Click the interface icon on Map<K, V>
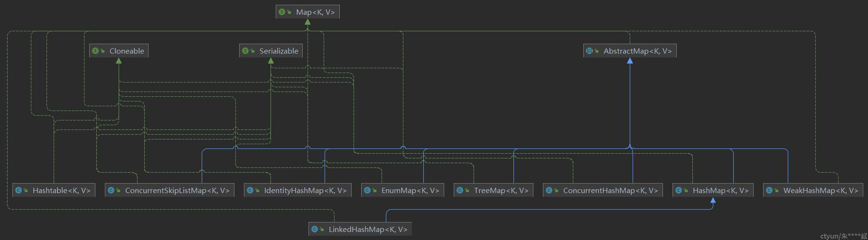 tap(282, 12)
